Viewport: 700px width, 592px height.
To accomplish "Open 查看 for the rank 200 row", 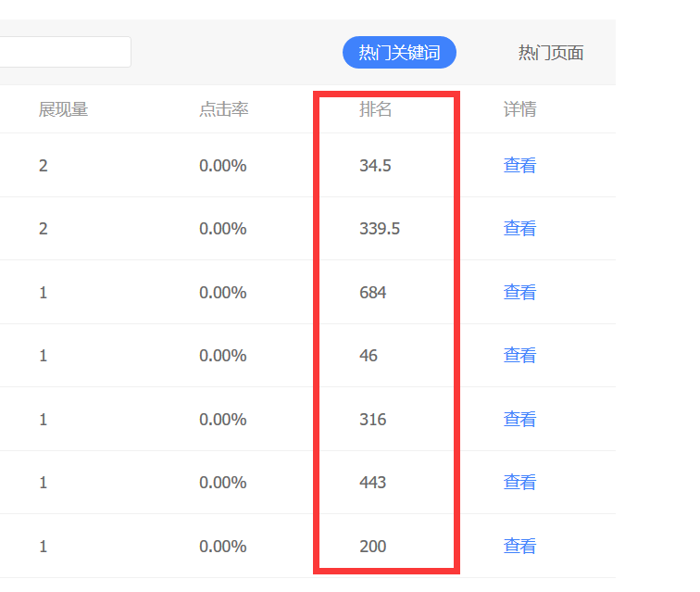I will coord(519,546).
